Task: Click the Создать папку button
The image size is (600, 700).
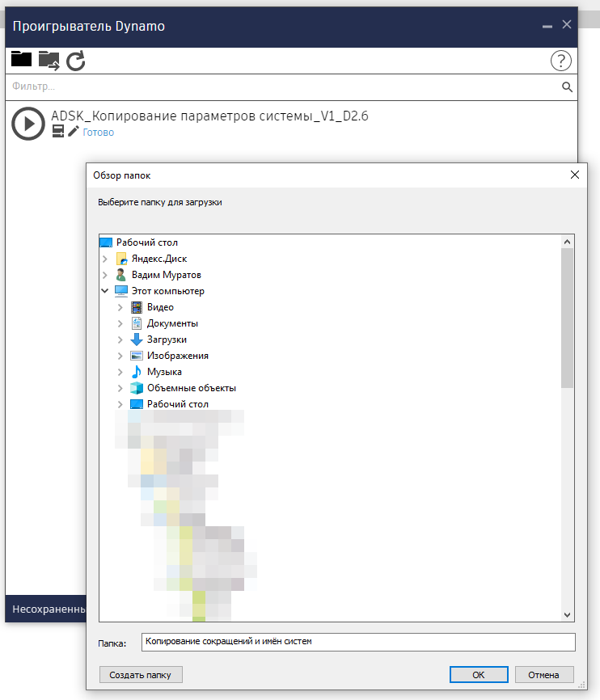Action: (x=141, y=675)
